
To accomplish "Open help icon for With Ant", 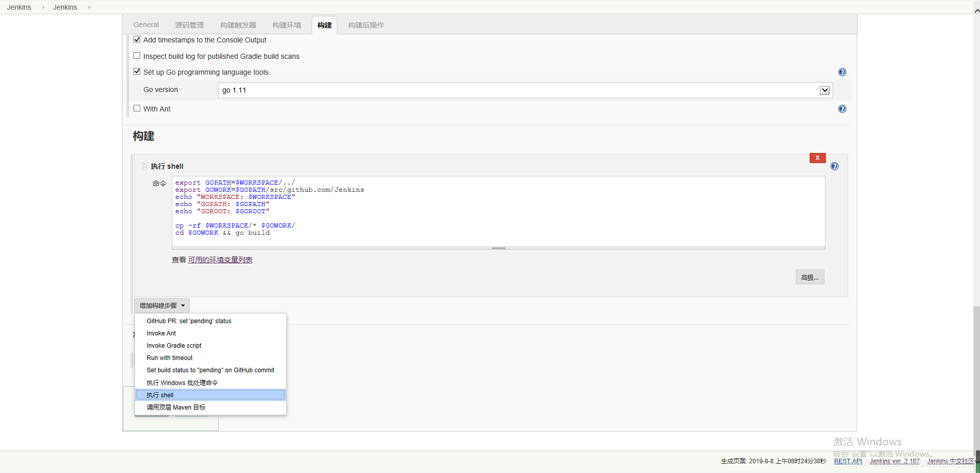I will 842,109.
